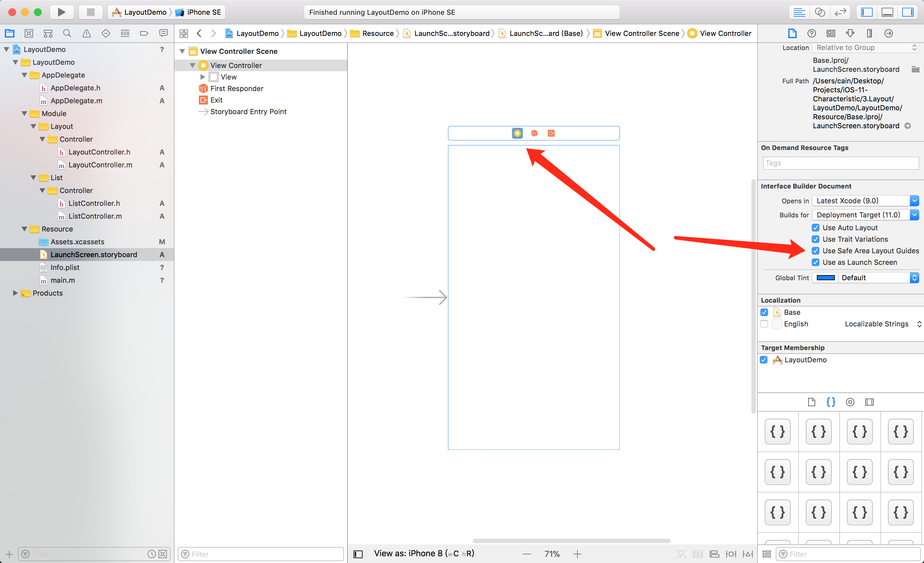The image size is (924, 563).
Task: Click the Exit icon in scene dock
Action: click(x=551, y=133)
